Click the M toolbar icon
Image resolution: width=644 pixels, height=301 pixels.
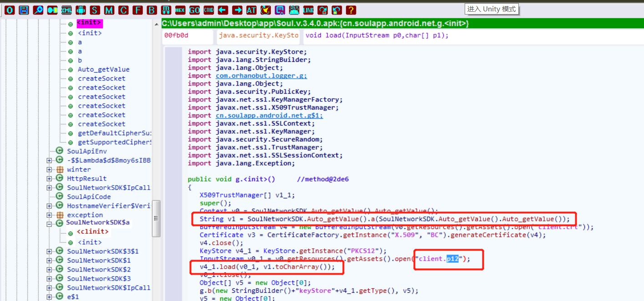tap(109, 10)
